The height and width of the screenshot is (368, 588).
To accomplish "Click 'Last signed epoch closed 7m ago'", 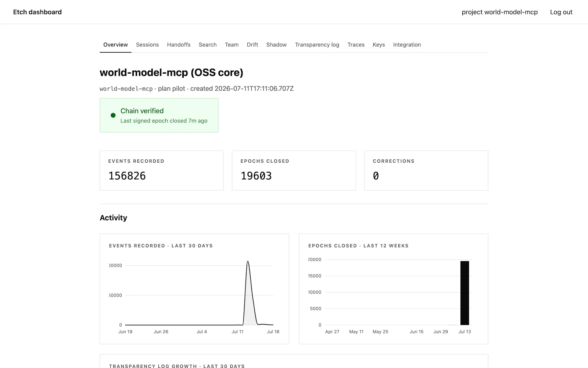I will tap(164, 121).
